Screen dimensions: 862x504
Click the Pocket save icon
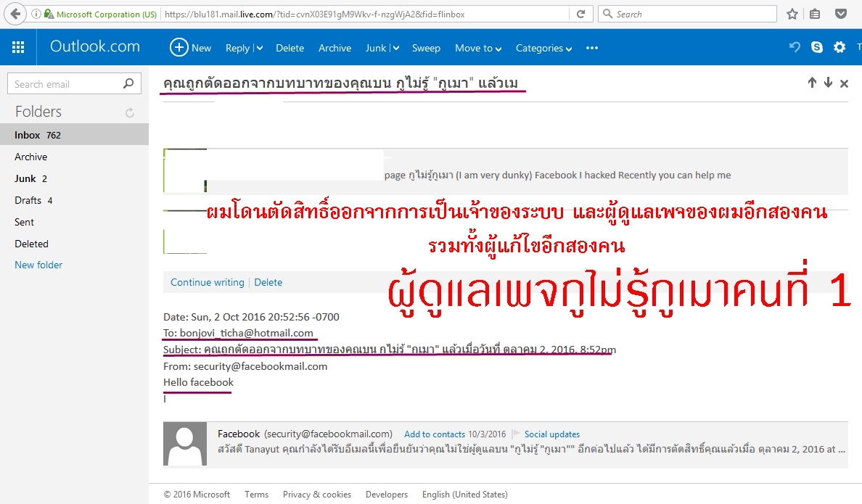pos(840,15)
